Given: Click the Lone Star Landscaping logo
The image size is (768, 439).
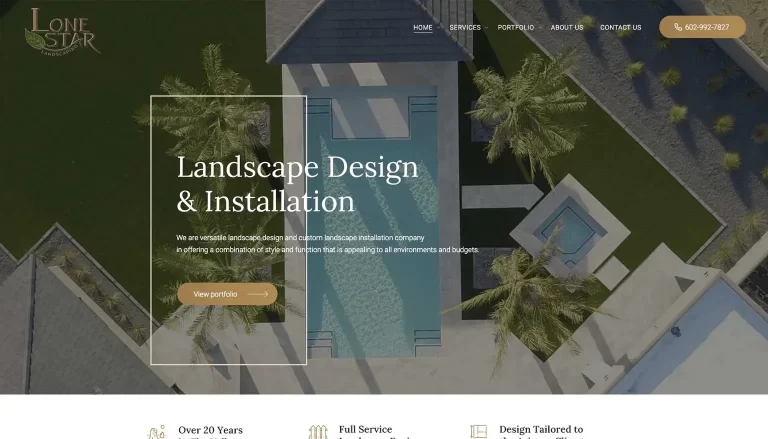Looking at the screenshot, I should click(60, 30).
